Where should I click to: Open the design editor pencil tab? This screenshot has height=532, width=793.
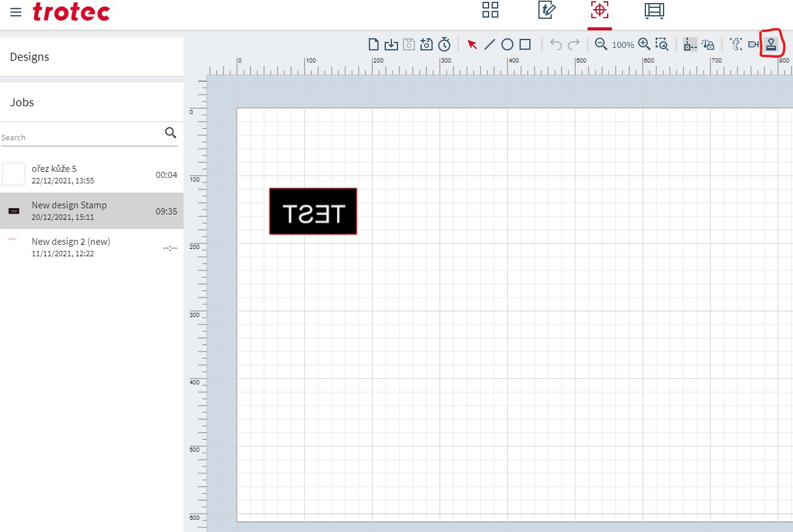pyautogui.click(x=546, y=10)
